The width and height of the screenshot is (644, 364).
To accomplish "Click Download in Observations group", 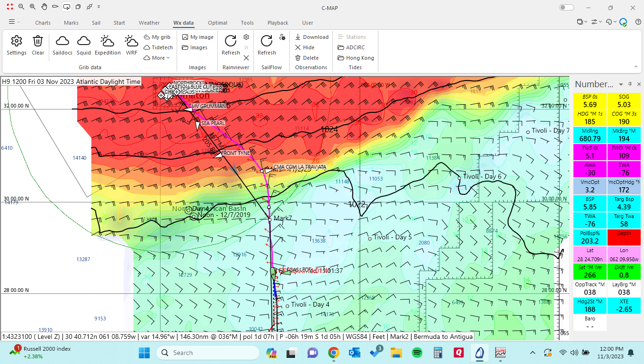I will 311,37.
